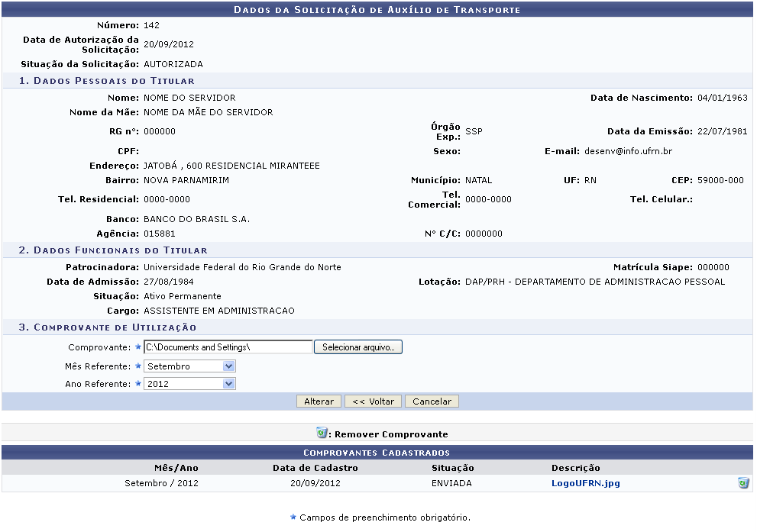This screenshot has width=757, height=532.
Task: Click the Remover Comprovante legend trash icon
Action: (322, 434)
